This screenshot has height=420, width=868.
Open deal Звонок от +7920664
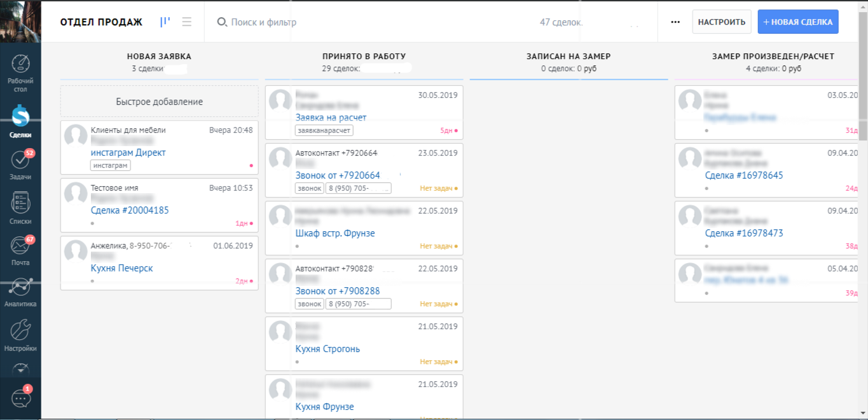point(338,175)
